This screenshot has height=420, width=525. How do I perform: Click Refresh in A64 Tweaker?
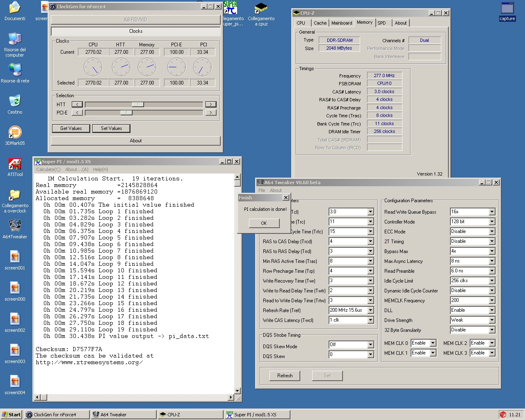click(x=285, y=376)
